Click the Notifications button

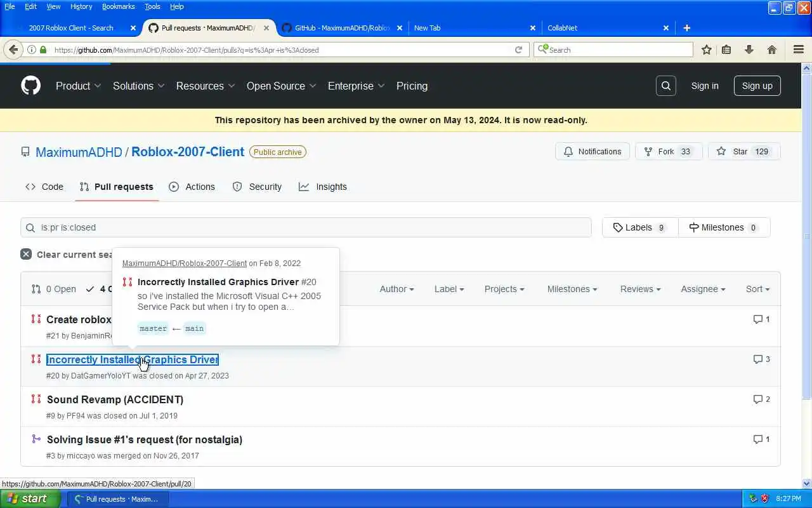click(x=593, y=152)
